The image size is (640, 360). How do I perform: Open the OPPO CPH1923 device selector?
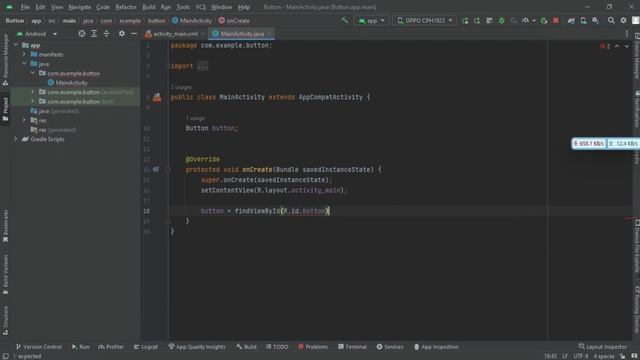coord(425,20)
